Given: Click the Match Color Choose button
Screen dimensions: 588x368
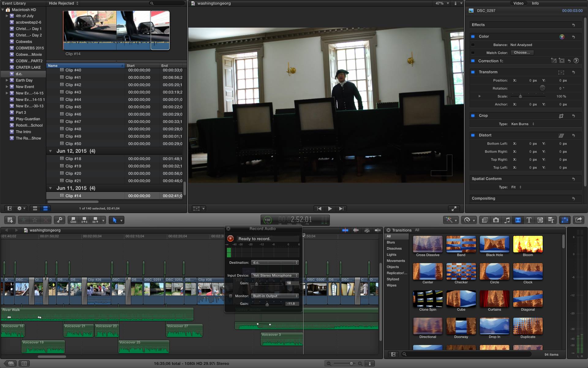Looking at the screenshot, I should (x=522, y=53).
